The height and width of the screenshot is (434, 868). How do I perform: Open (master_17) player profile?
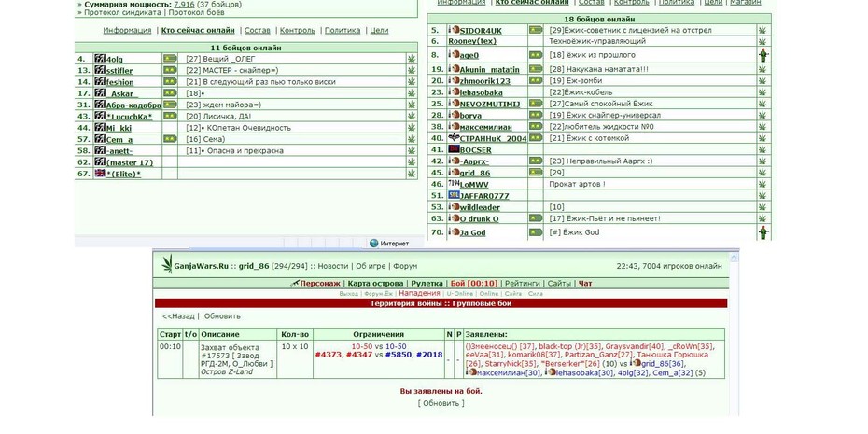(x=129, y=162)
